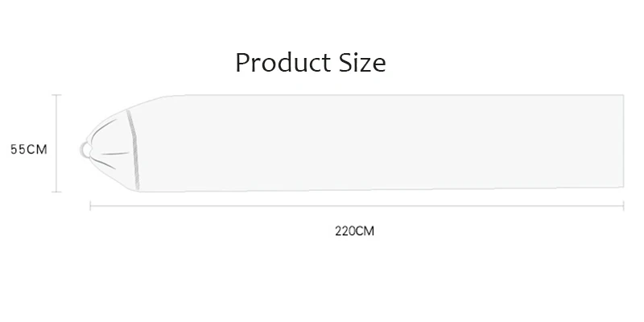Viewport: 644px width, 322px height.
Task: Select the 220CM length label
Action: 354,231
